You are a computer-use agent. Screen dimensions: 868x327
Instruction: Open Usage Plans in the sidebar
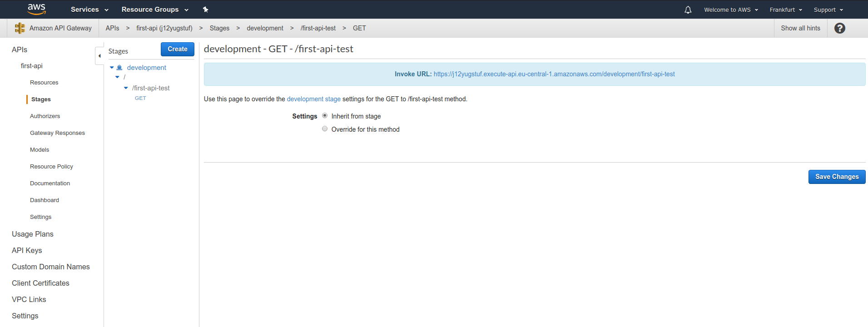point(33,234)
